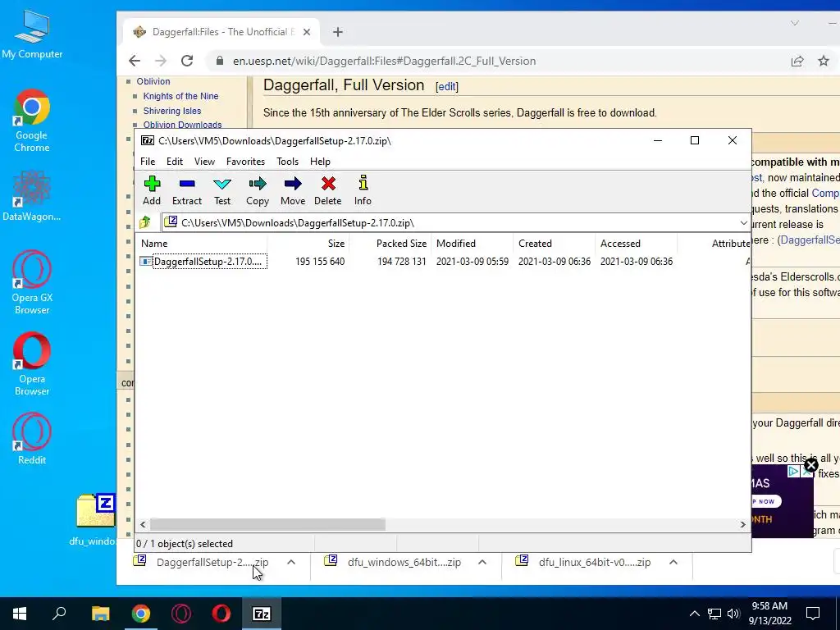Run the Test archive tool

tap(222, 190)
